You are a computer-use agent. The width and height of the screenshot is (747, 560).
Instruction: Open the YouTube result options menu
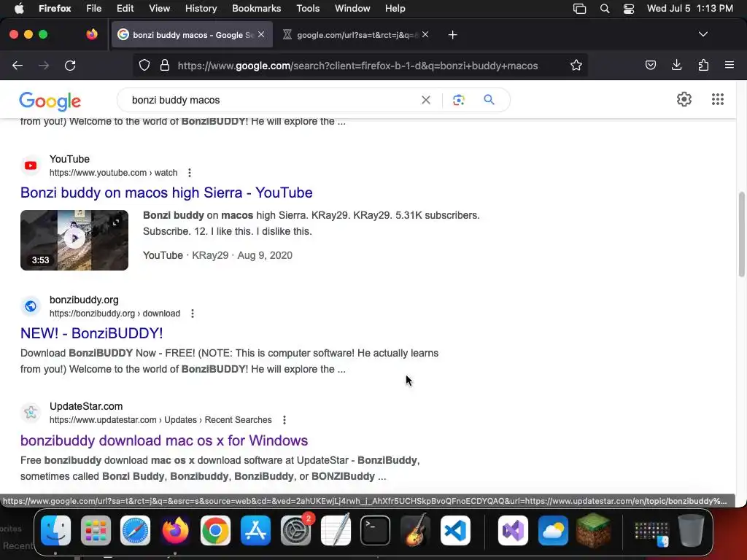[x=190, y=173]
